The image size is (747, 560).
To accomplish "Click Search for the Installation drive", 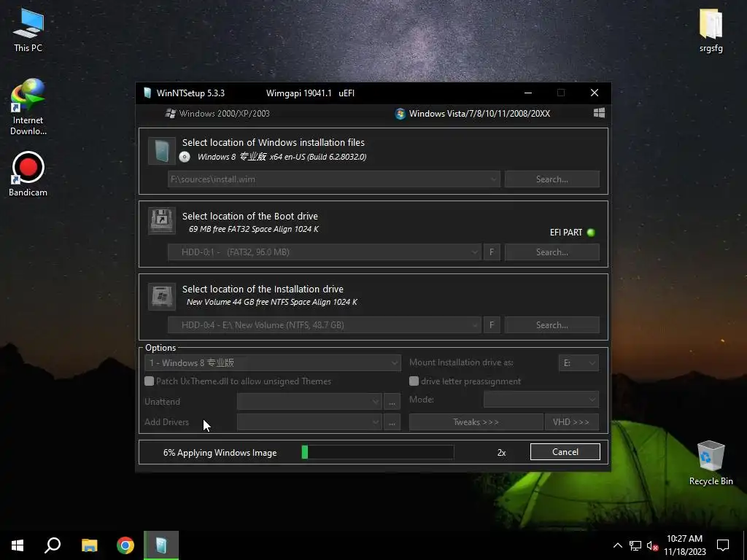I will (x=551, y=324).
